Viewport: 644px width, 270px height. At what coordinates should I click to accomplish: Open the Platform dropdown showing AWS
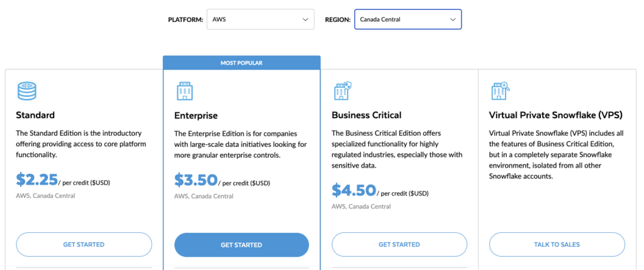coord(260,19)
